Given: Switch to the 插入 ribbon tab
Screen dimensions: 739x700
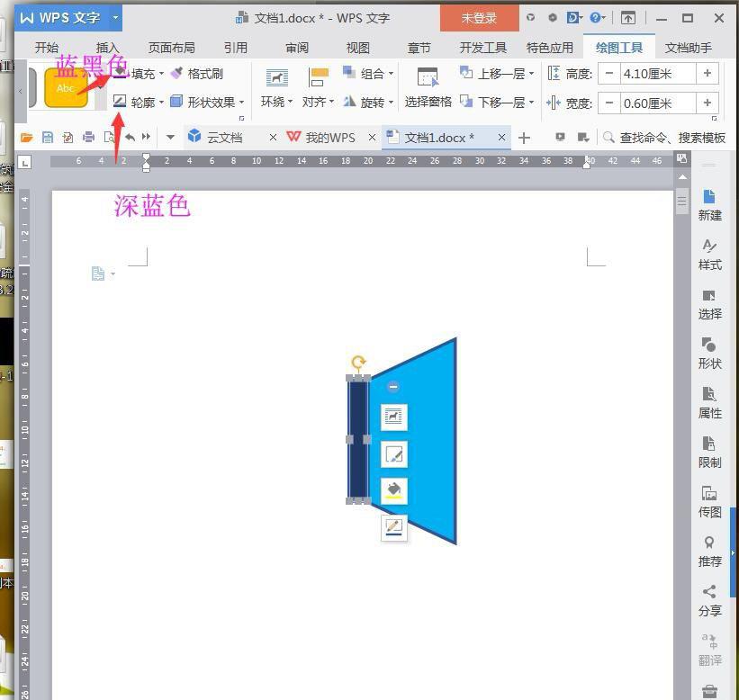Looking at the screenshot, I should pos(107,48).
